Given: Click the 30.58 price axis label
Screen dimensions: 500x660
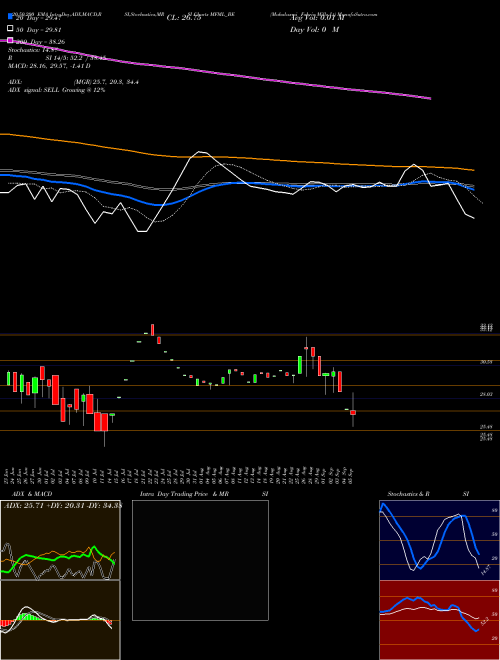Looking at the screenshot, I should point(486,362).
